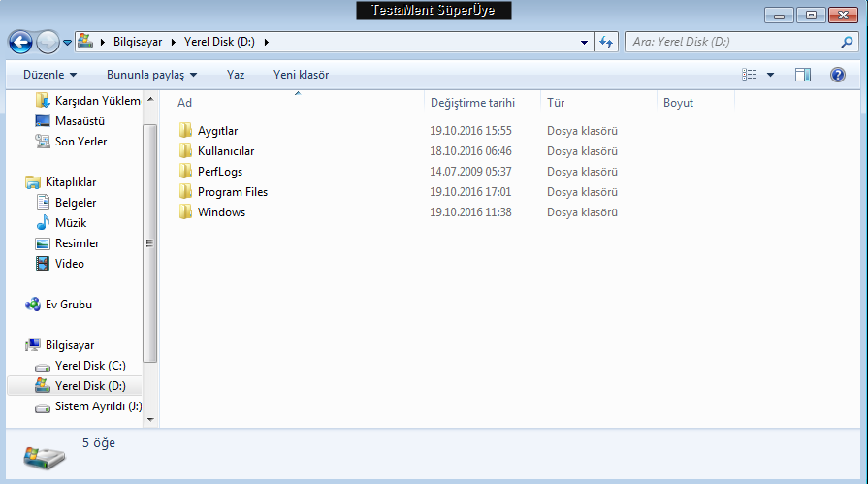Image resolution: width=868 pixels, height=484 pixels.
Task: Select the Windows folder icon
Action: (185, 212)
